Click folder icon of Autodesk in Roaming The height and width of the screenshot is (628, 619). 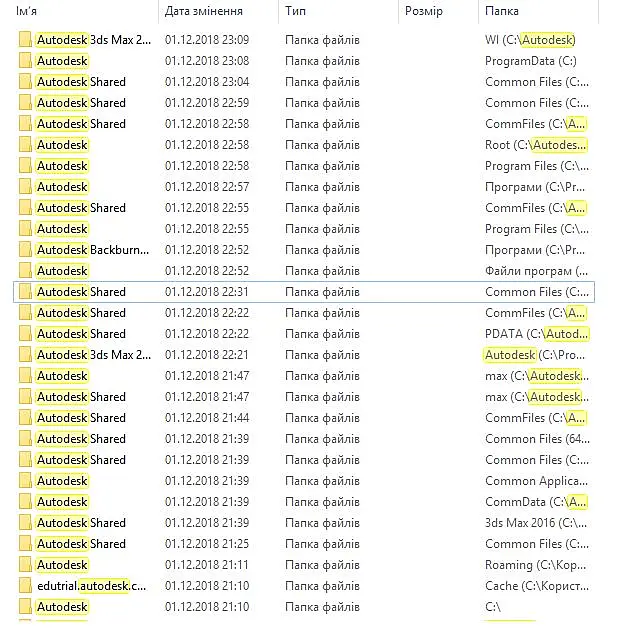click(x=25, y=565)
